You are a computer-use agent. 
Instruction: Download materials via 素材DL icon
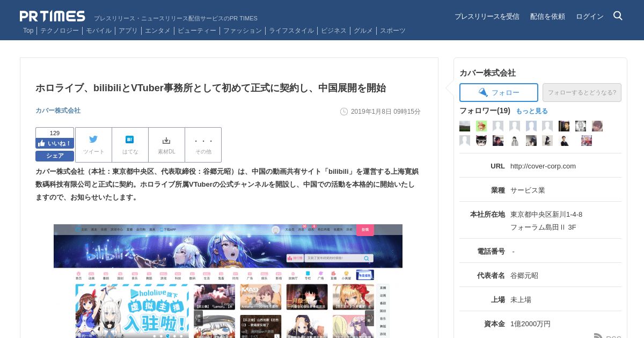(166, 145)
